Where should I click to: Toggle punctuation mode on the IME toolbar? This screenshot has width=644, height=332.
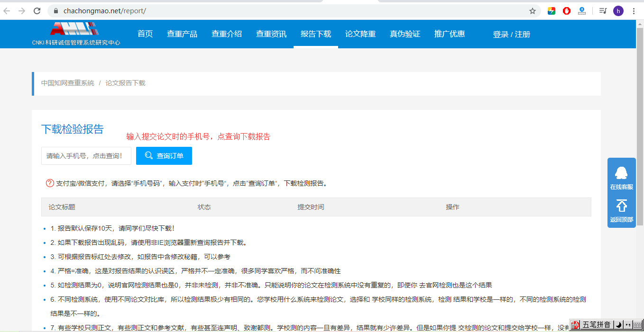click(x=628, y=325)
